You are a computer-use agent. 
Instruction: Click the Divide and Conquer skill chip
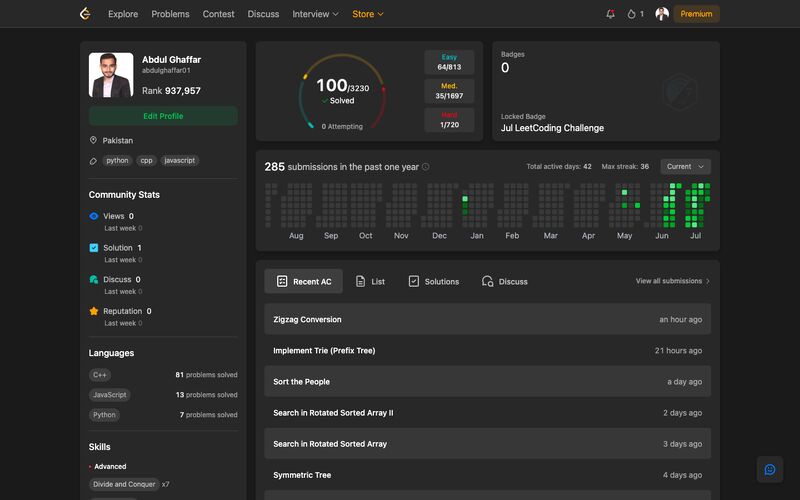124,484
